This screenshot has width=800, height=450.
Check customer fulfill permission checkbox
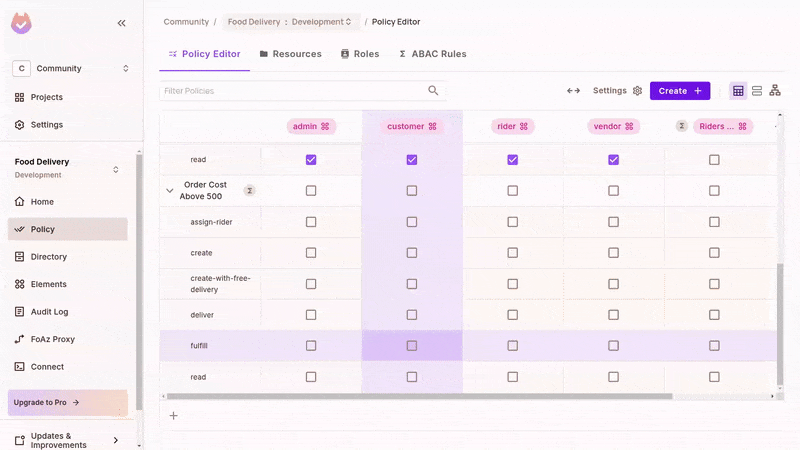(412, 346)
